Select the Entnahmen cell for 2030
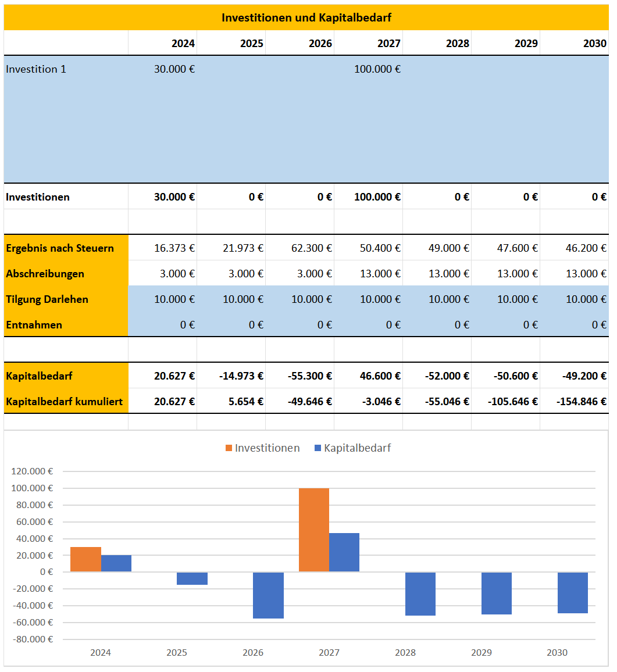 574,325
